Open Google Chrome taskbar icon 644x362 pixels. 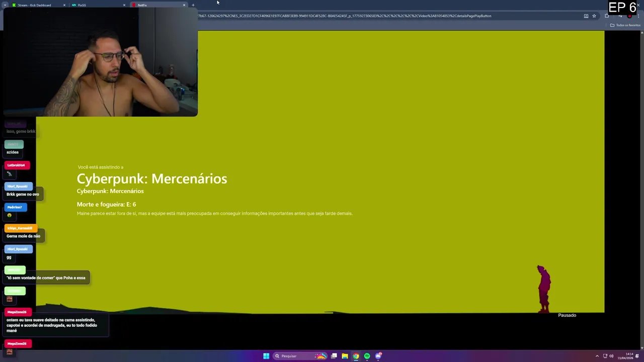pyautogui.click(x=356, y=356)
